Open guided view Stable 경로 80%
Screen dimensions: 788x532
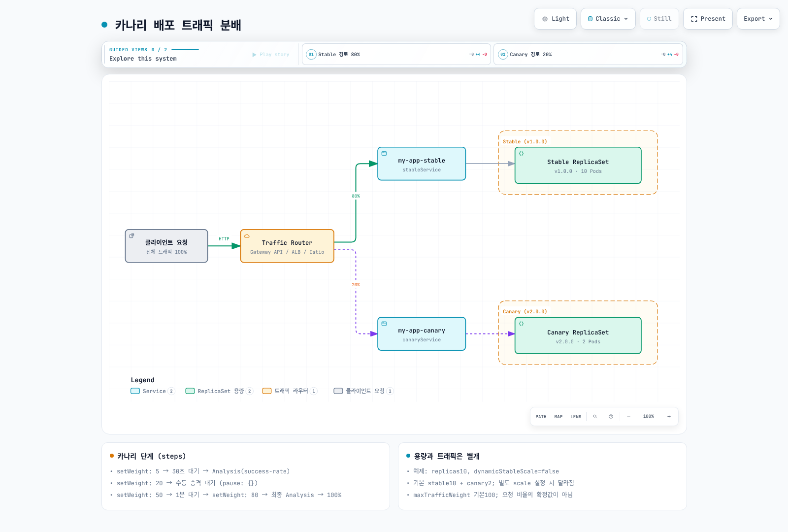coord(396,54)
